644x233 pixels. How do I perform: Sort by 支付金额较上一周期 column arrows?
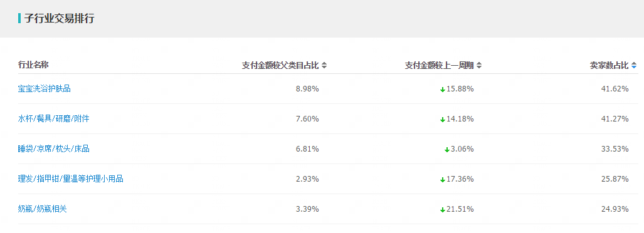[479, 65]
